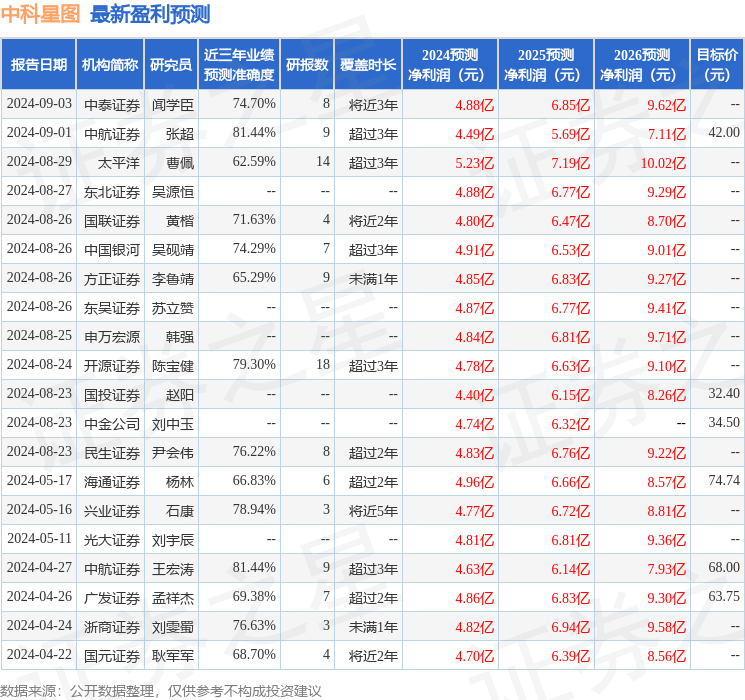Click the 数据来源 disclaimer footer text
Screen dimensions: 745x700
point(161,690)
